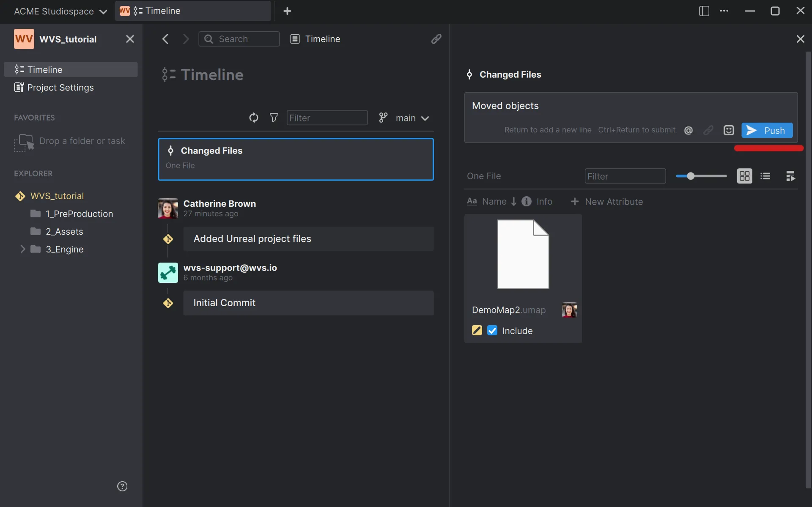The height and width of the screenshot is (507, 812).
Task: Click the funnel filter icon
Action: tap(274, 118)
